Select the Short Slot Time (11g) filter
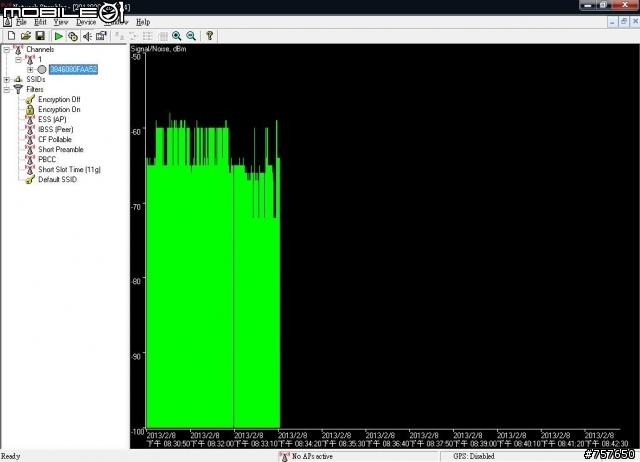This screenshot has height=462, width=640. (69, 169)
